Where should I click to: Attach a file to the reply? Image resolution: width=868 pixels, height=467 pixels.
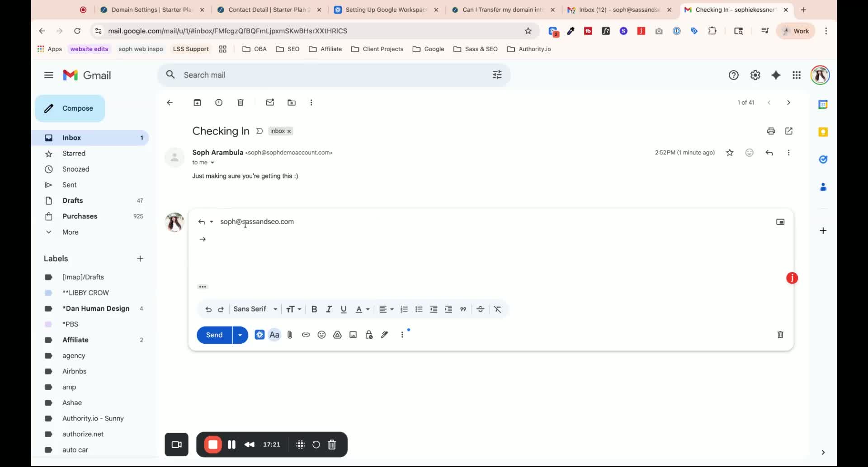click(290, 335)
